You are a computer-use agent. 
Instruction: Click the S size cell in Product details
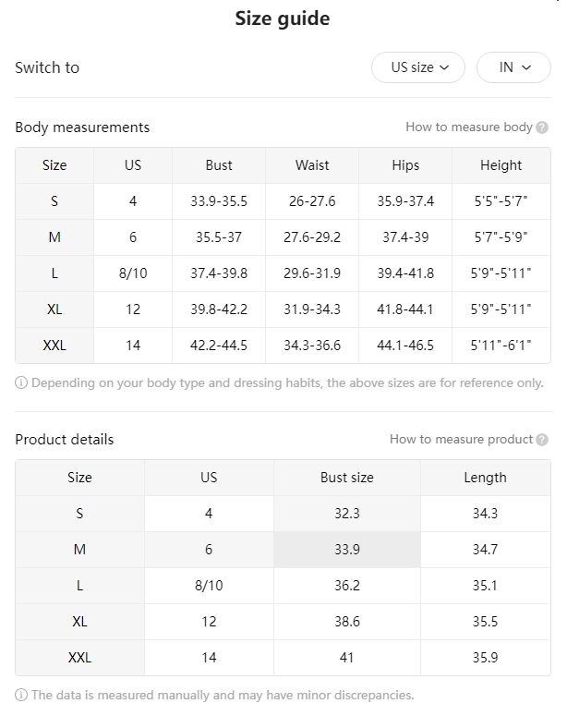point(79,514)
